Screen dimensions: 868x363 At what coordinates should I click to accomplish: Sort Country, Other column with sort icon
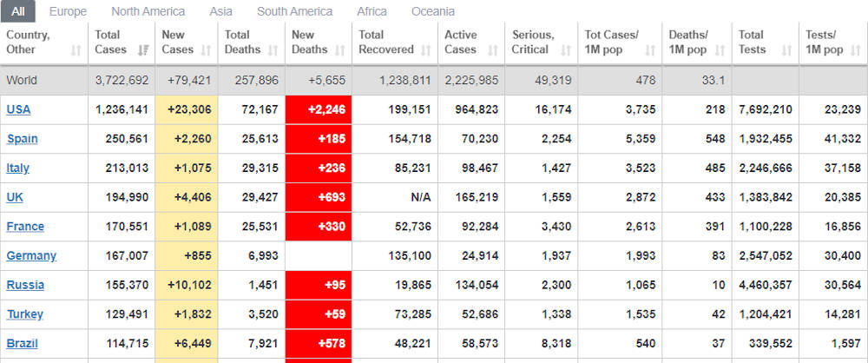(76, 49)
